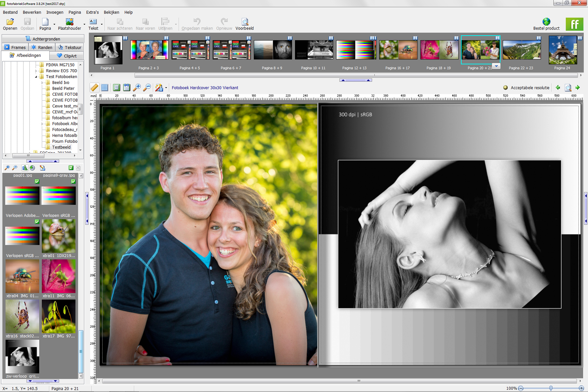The width and height of the screenshot is (588, 392).
Task: Zoom in on the page editor
Action: pos(137,88)
